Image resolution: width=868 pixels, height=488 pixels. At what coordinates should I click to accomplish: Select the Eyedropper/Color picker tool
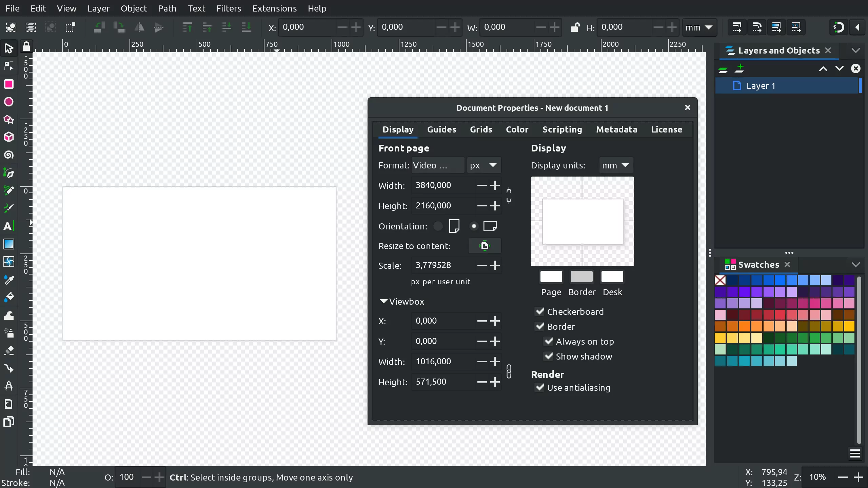(9, 280)
